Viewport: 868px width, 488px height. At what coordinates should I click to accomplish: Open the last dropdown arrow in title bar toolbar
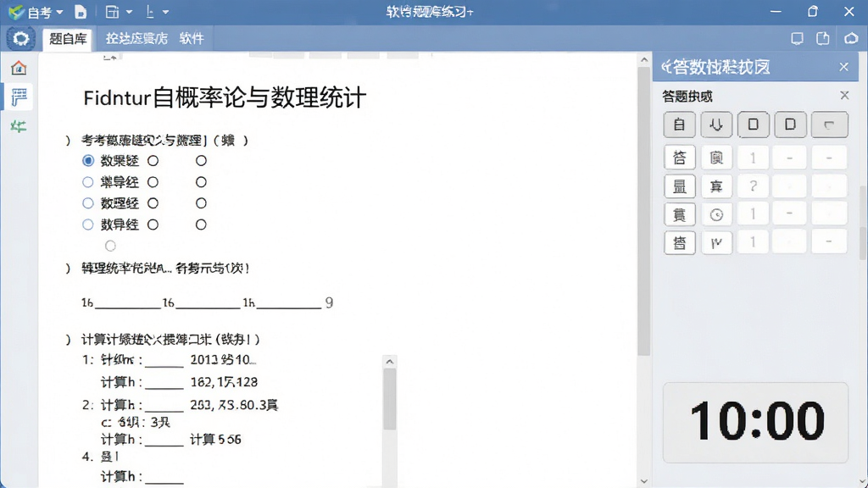[x=165, y=12]
